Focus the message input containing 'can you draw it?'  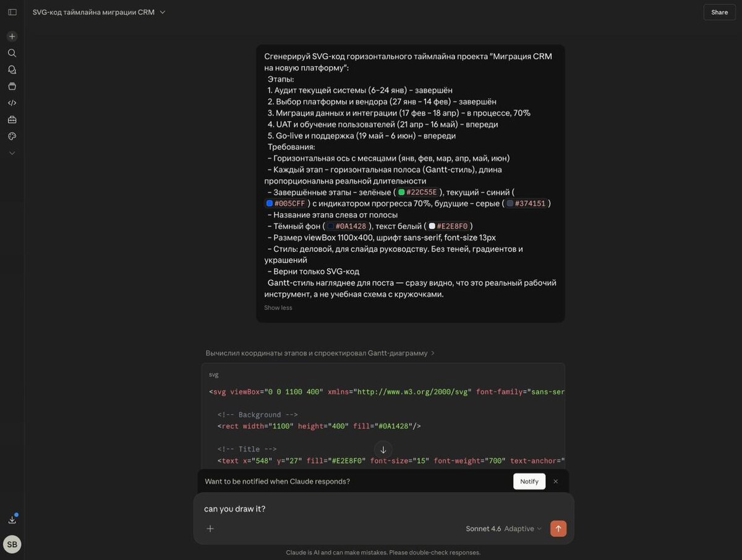(x=383, y=509)
